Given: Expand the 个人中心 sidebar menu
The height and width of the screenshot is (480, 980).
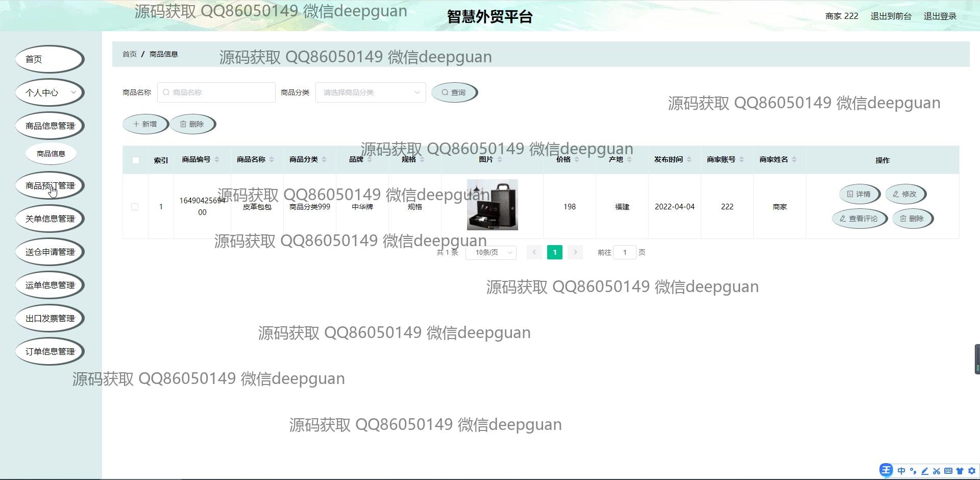Looking at the screenshot, I should (50, 92).
